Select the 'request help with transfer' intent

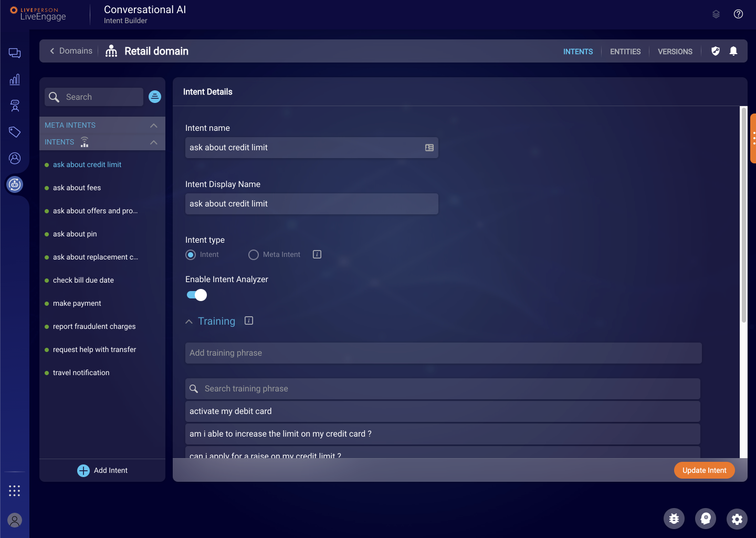point(94,349)
